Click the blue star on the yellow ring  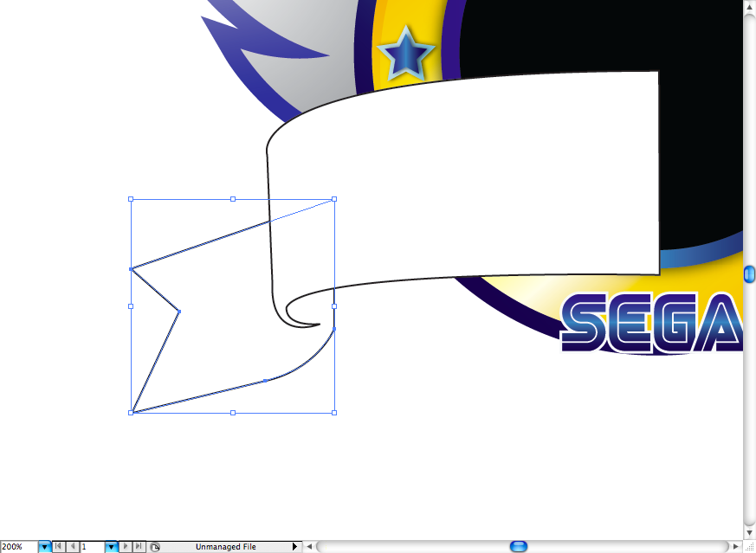(x=406, y=55)
